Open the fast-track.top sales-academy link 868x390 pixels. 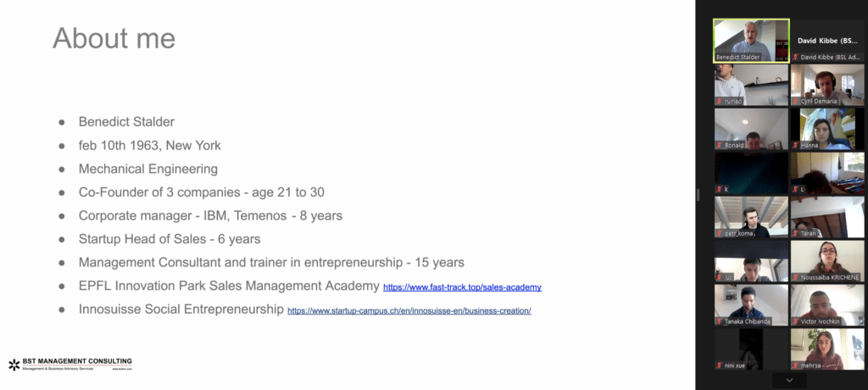462,287
